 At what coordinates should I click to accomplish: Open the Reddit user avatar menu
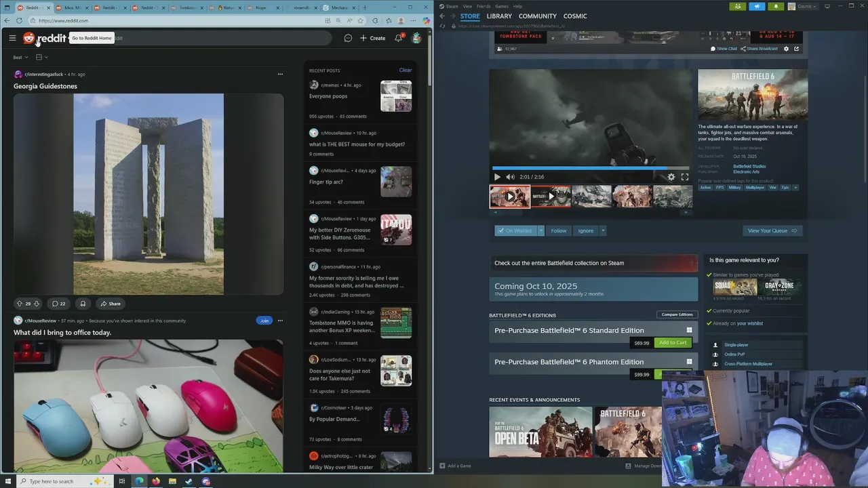(x=416, y=38)
